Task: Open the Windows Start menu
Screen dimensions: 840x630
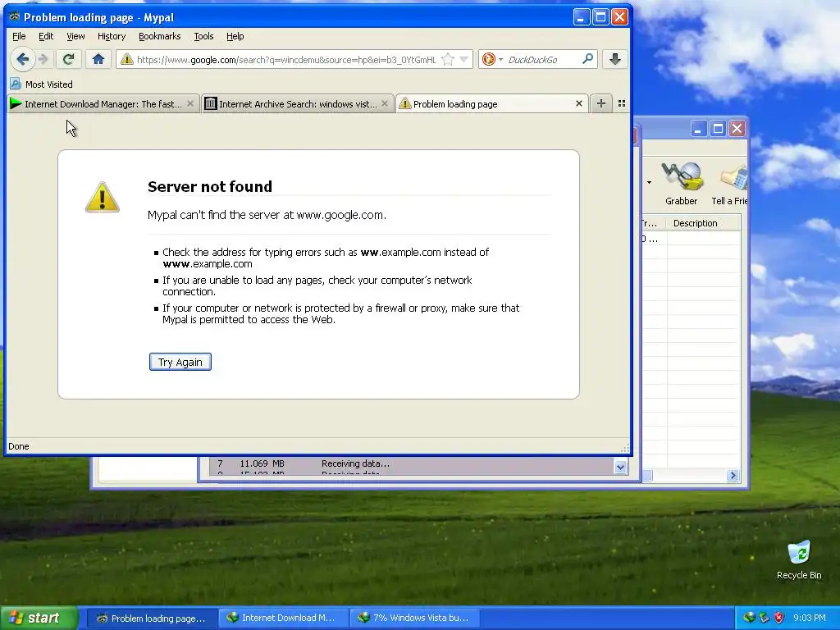Action: (x=38, y=619)
